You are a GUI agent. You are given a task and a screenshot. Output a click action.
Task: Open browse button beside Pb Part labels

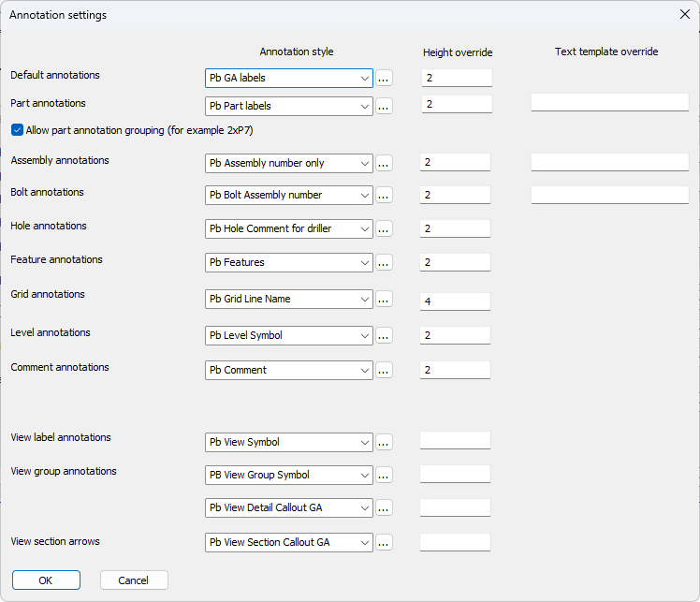coord(384,107)
